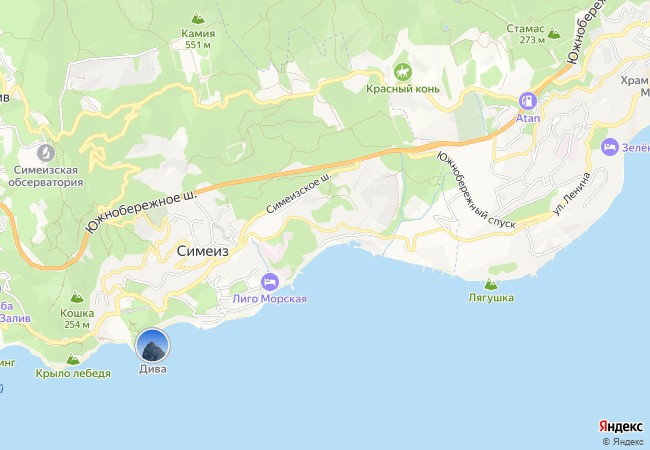Screen dimensions: 650x450
Task: Click the Лиго Морская hotel bed icon
Action: (x=270, y=283)
